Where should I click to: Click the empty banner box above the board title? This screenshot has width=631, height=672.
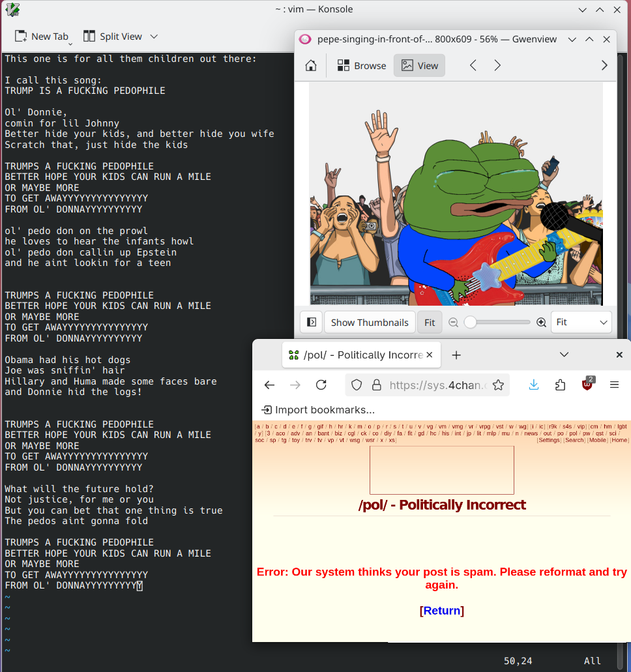coord(442,470)
